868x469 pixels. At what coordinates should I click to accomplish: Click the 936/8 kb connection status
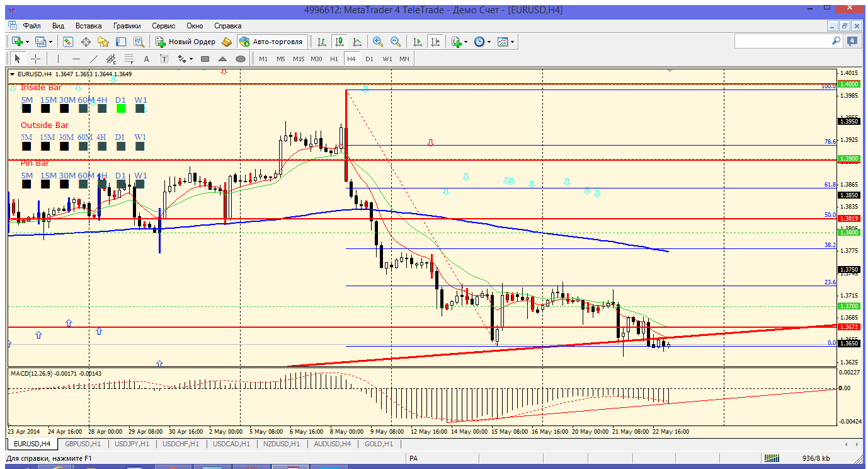(x=816, y=458)
